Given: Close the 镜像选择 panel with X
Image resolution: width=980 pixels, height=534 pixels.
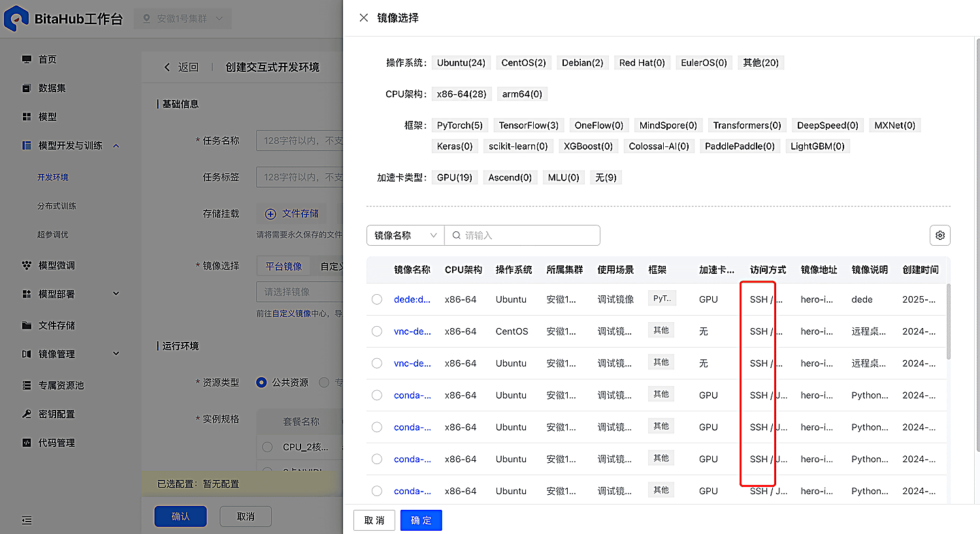Looking at the screenshot, I should click(x=364, y=18).
